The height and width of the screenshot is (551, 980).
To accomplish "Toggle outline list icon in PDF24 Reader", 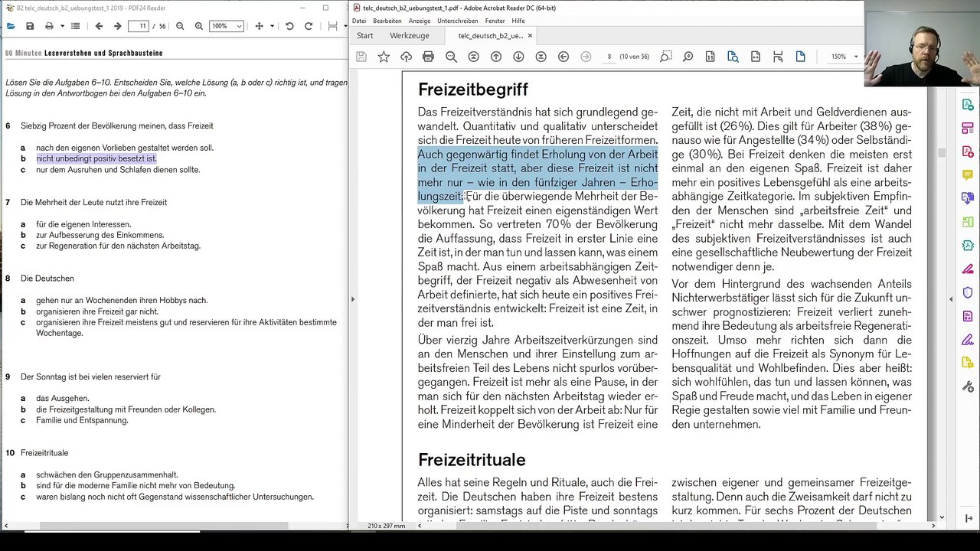I will point(75,26).
